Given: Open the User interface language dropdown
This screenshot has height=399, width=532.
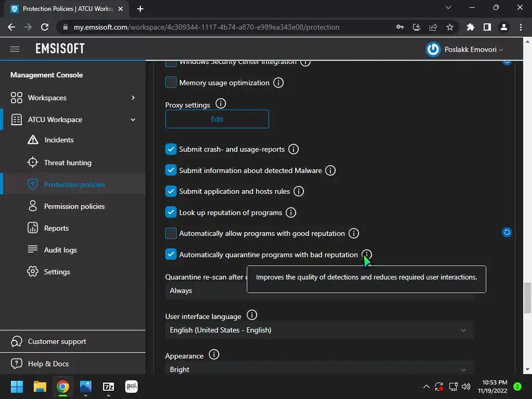Looking at the screenshot, I should click(320, 330).
